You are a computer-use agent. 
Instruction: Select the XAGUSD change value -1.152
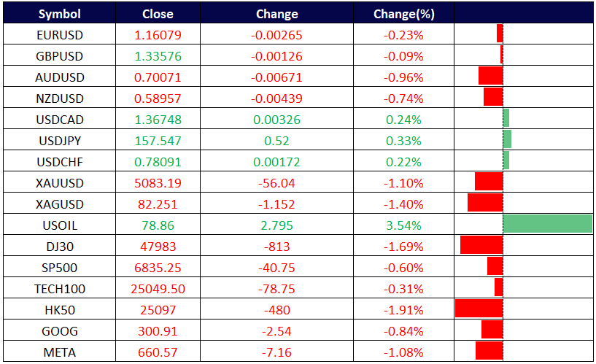pos(277,204)
